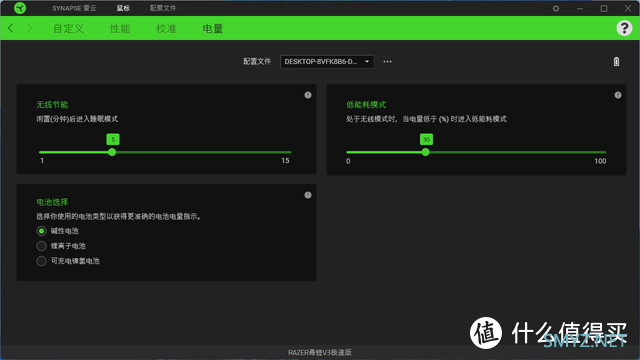This screenshot has width=640, height=360.
Task: Click the low power mode percentage slider handle
Action: pos(426,152)
